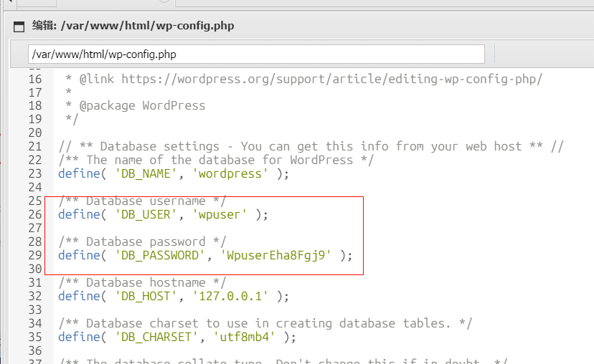Place cursor on the wordpress.org support link
Viewport: 594px width, 364px height.
click(x=331, y=79)
